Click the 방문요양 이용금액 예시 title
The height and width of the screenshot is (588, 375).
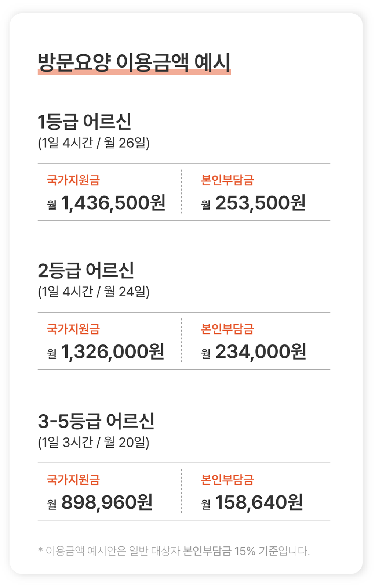[134, 62]
